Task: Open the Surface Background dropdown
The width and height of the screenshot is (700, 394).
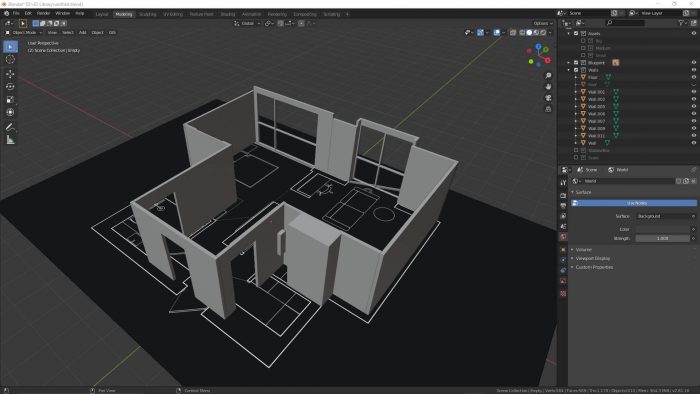Action: pyautogui.click(x=665, y=216)
